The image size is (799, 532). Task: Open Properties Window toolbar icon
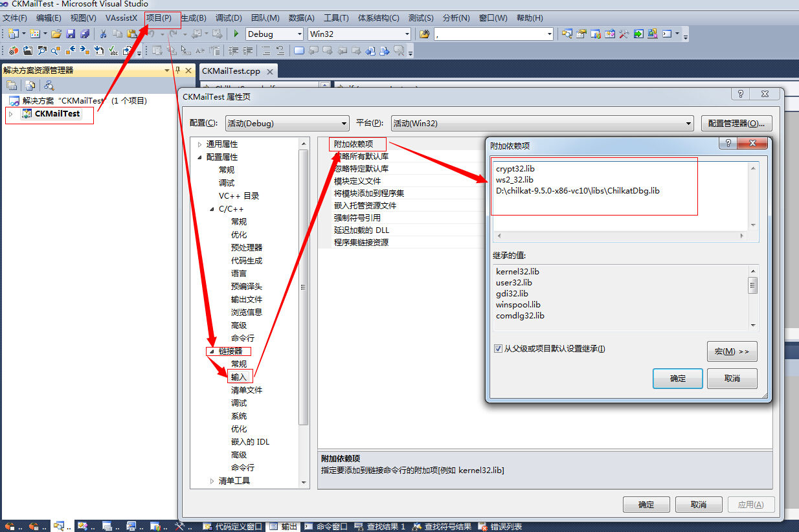[581, 34]
